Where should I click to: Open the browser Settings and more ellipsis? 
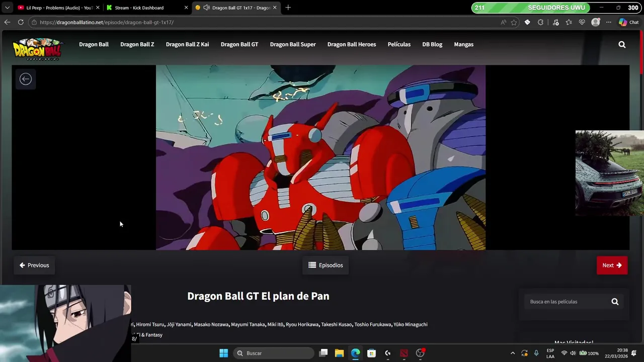(609, 22)
